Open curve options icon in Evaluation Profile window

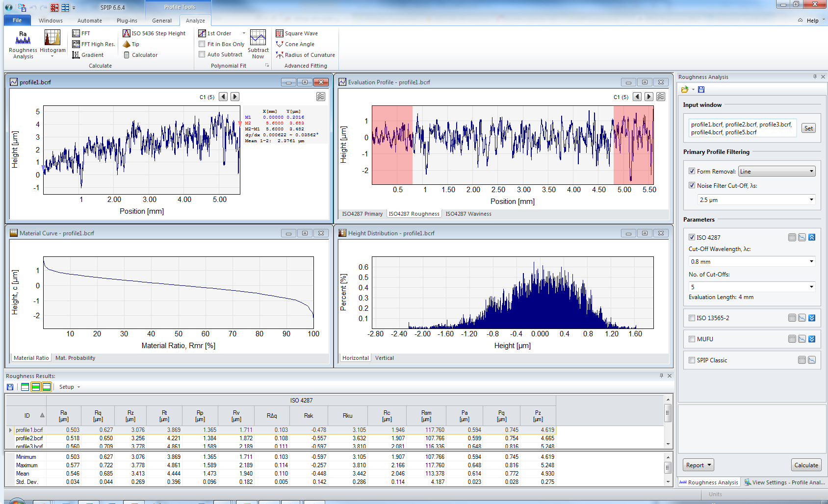[x=661, y=97]
